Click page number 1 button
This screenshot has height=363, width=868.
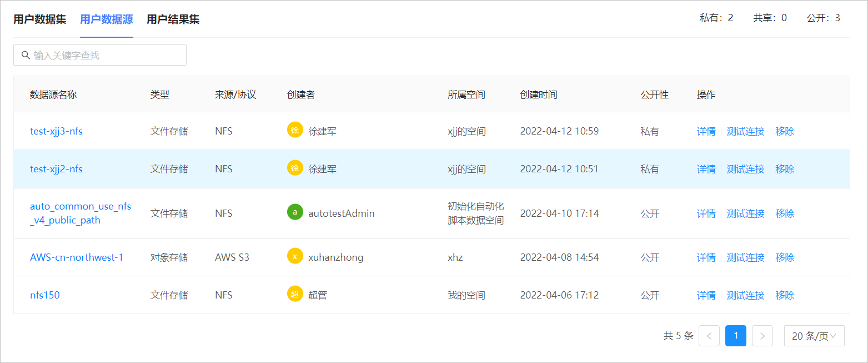coord(736,336)
